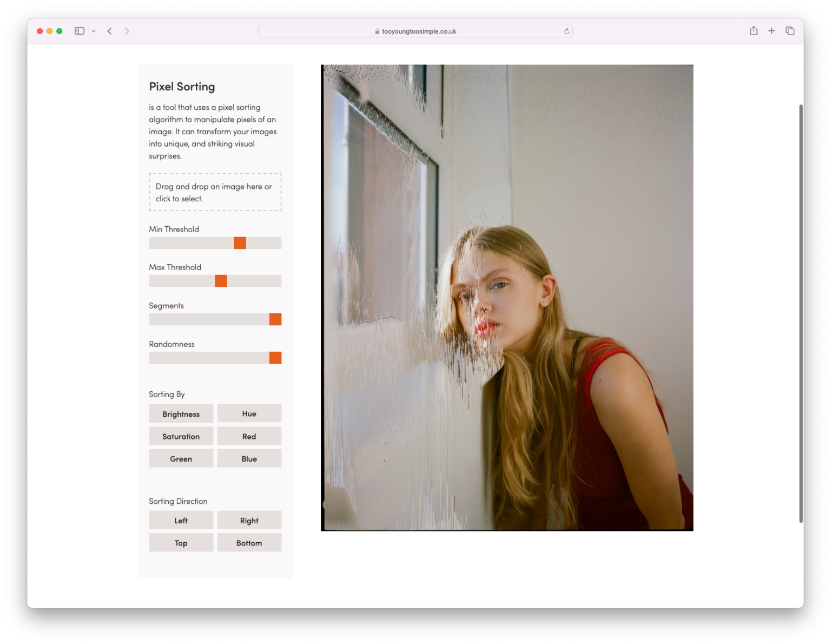Click the address bar with tooyoungtoosimple.co.uk

pos(415,31)
